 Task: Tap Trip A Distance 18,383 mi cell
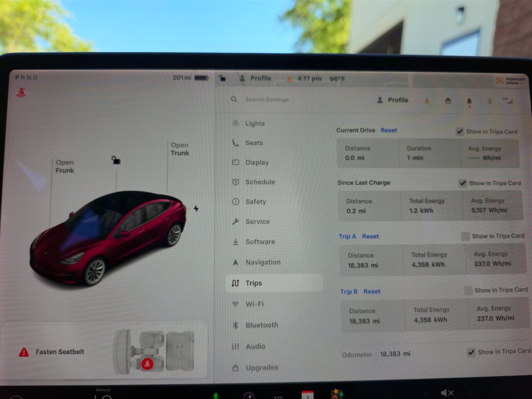coord(371,260)
